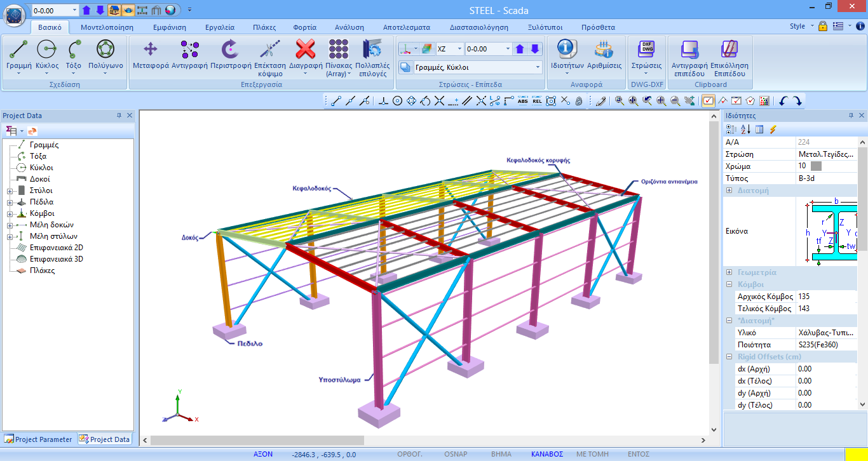Click the zoom-in magnifier icon
Screen dimensions: 868x461
point(661,100)
